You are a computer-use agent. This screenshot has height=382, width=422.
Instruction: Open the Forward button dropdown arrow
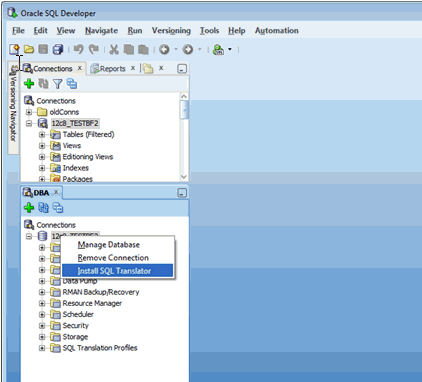200,49
